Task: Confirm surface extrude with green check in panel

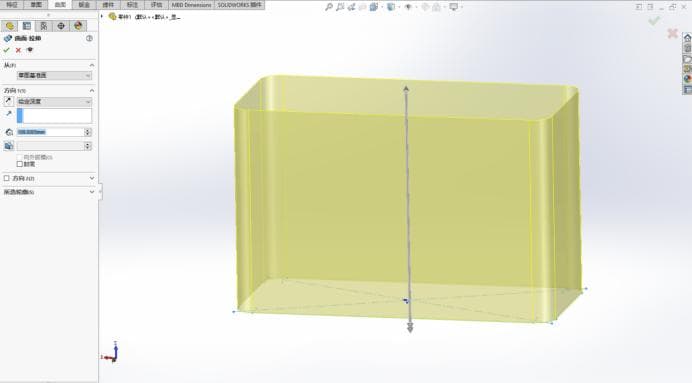Action: (6, 50)
